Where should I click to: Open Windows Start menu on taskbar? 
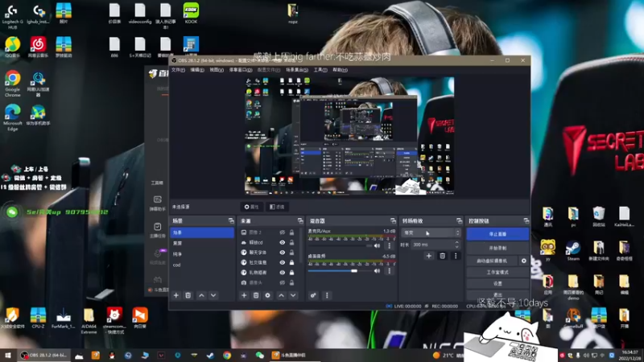coord(7,355)
